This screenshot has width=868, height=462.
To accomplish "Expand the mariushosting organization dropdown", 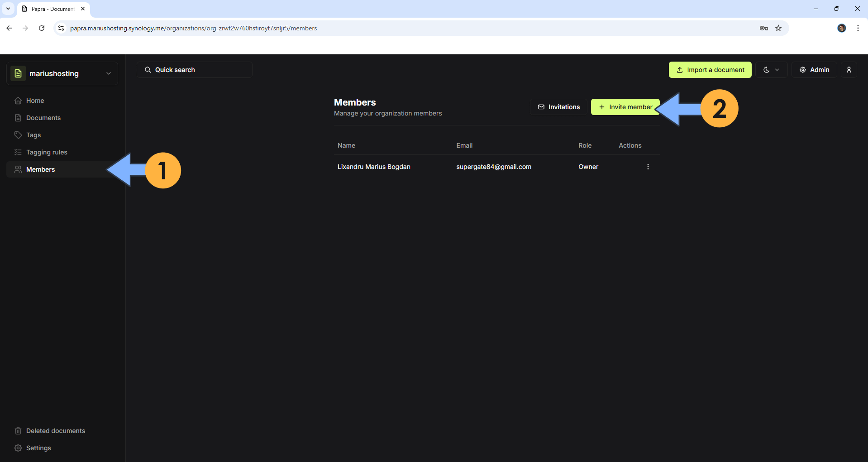I will [x=108, y=73].
